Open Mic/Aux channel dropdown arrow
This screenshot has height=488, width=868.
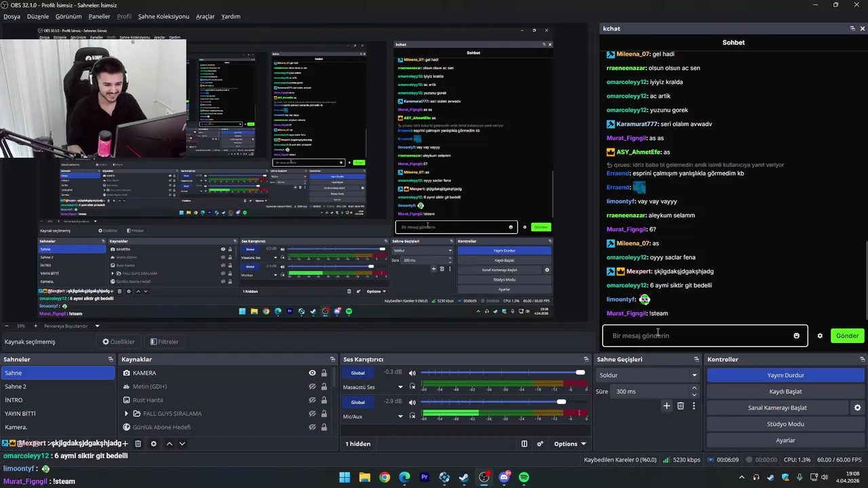coord(400,417)
